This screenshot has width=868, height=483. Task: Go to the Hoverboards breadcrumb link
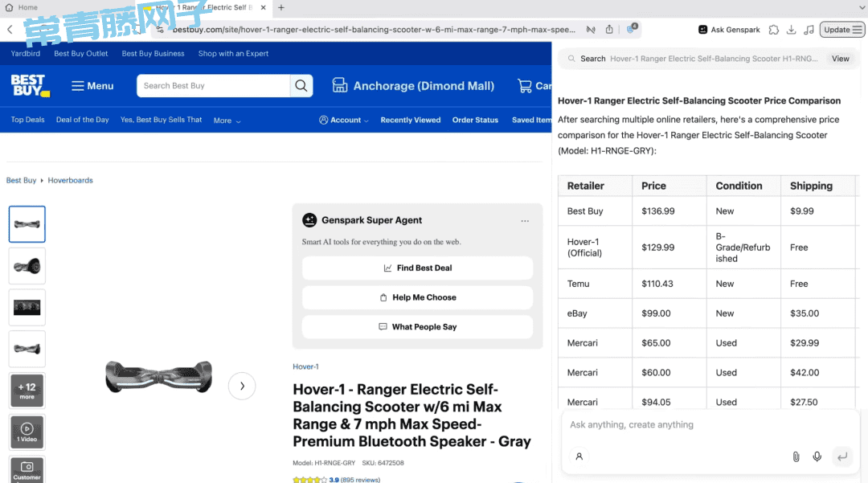point(70,180)
